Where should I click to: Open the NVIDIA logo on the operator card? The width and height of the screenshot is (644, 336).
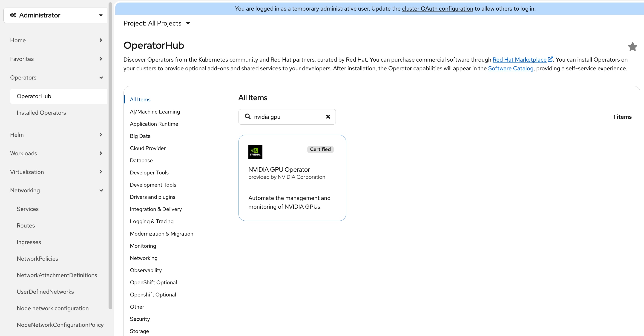pos(255,152)
